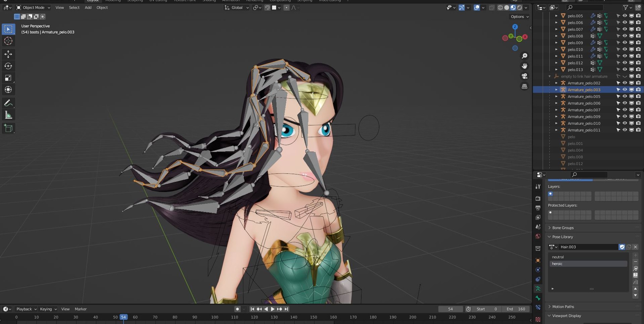Screen dimensions: 644x324
Task: Select the Cursor tool in the toolbar
Action: [x=8, y=41]
